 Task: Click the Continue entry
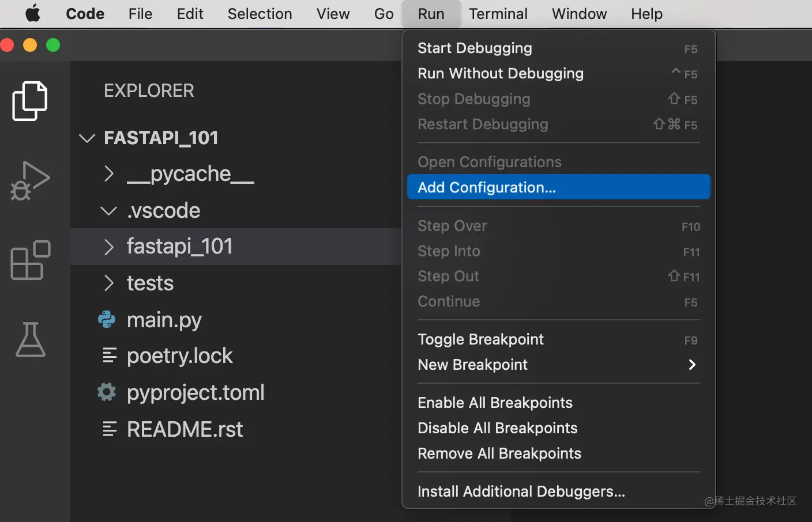[x=558, y=301]
